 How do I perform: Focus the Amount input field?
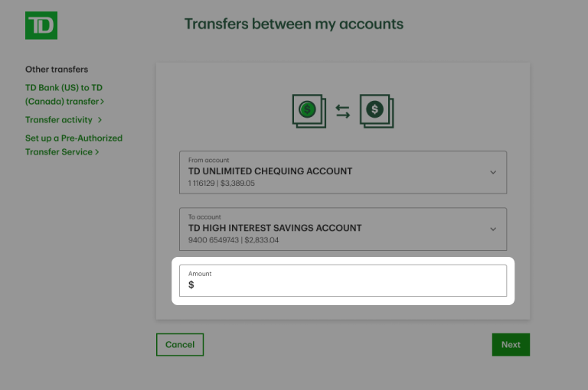tap(345, 284)
